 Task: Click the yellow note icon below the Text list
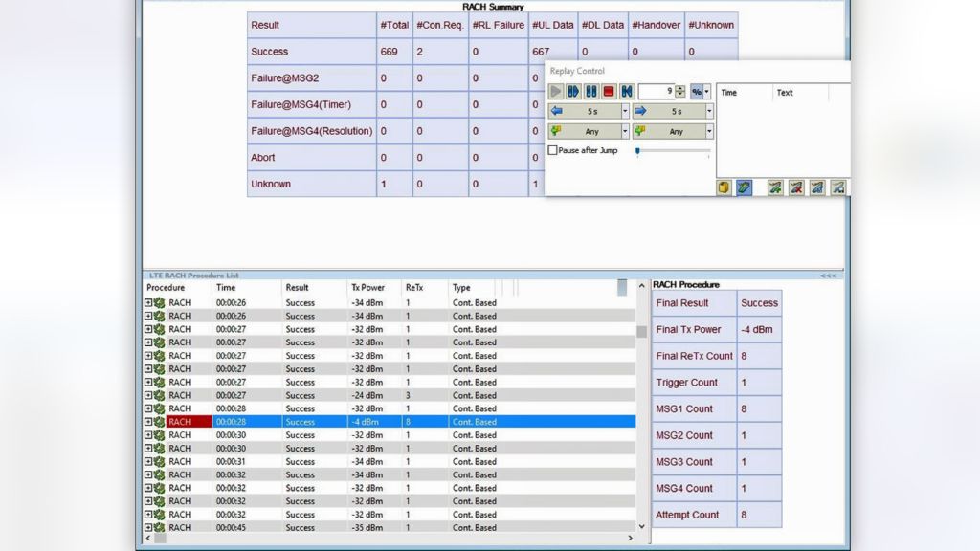pos(724,187)
